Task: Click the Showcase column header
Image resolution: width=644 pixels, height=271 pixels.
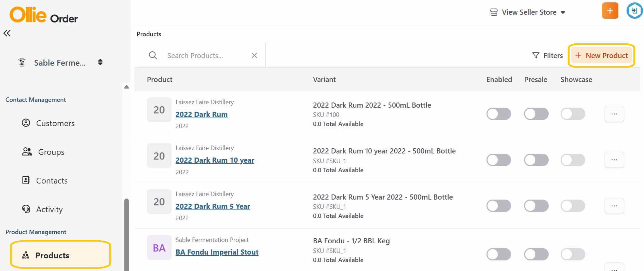Action: pyautogui.click(x=576, y=79)
